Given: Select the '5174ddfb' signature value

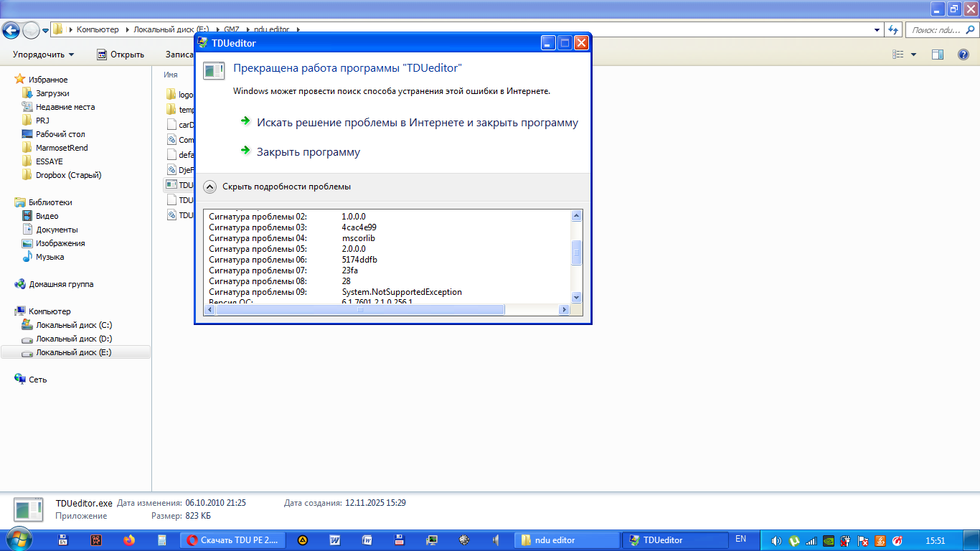Looking at the screenshot, I should click(359, 260).
